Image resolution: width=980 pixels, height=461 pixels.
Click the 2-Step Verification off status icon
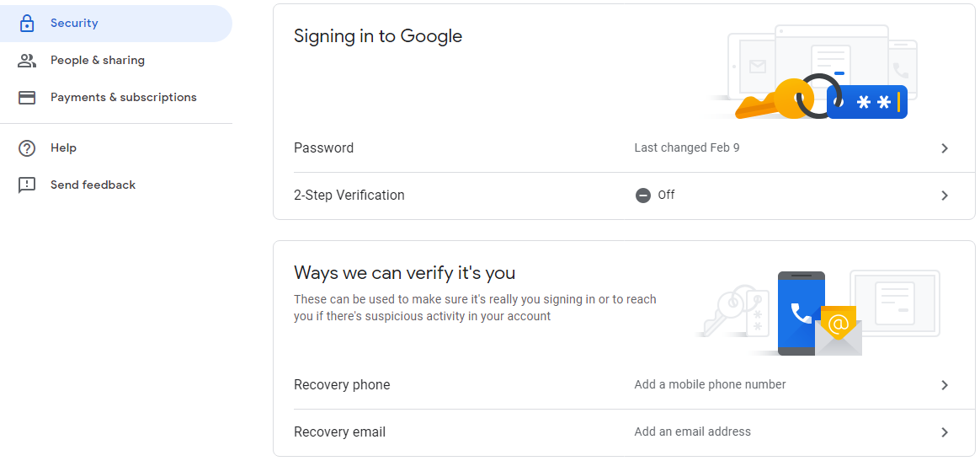[x=643, y=196]
